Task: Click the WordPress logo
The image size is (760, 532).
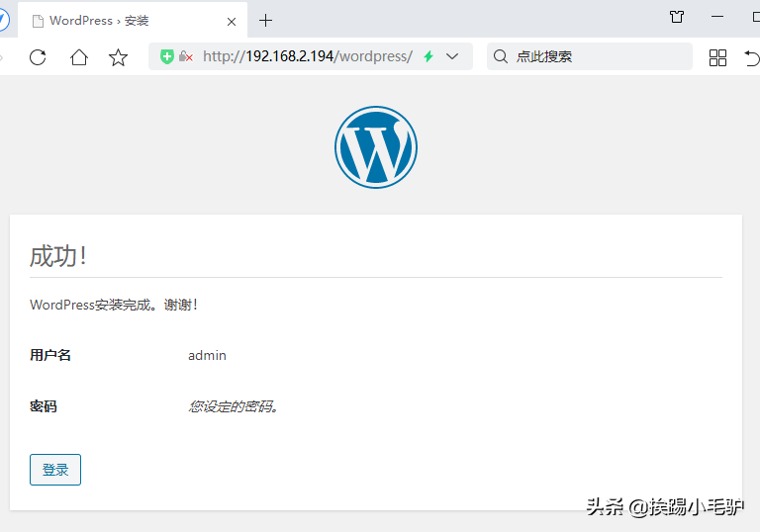Action: [x=376, y=147]
